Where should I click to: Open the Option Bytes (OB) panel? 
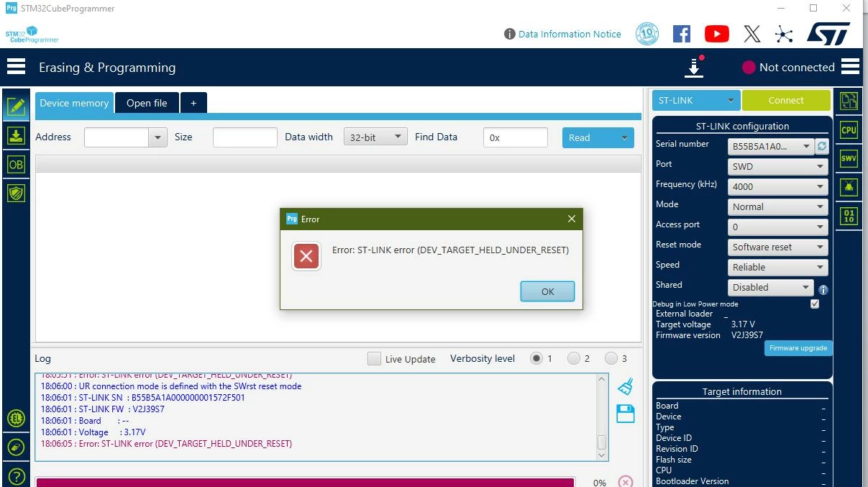(16, 164)
